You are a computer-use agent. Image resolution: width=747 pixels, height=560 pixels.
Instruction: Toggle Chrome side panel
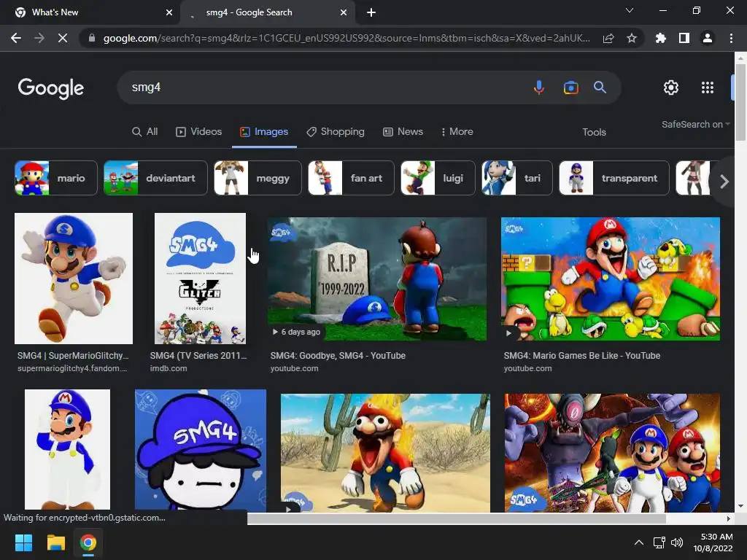pyautogui.click(x=684, y=38)
